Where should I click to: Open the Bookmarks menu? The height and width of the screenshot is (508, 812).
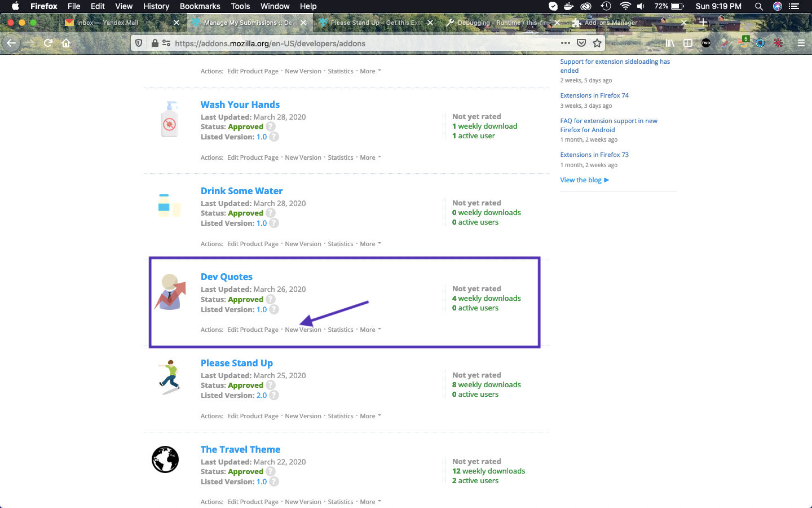[x=200, y=6]
